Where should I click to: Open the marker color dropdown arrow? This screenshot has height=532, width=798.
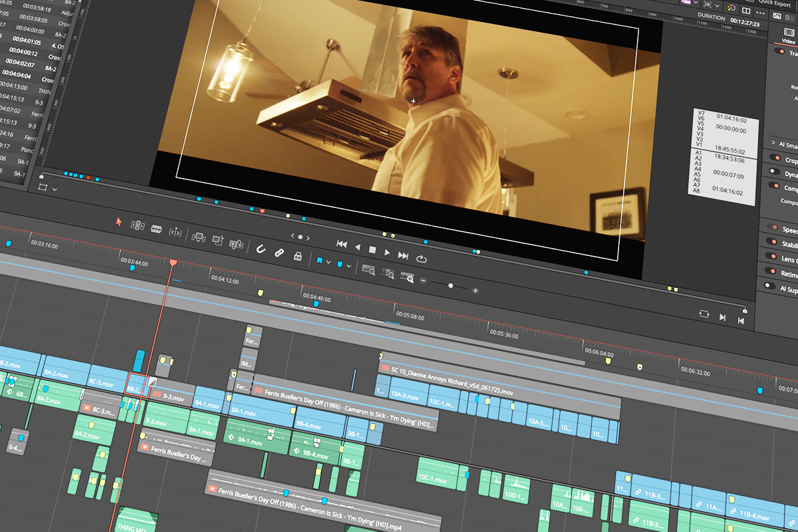(x=350, y=267)
